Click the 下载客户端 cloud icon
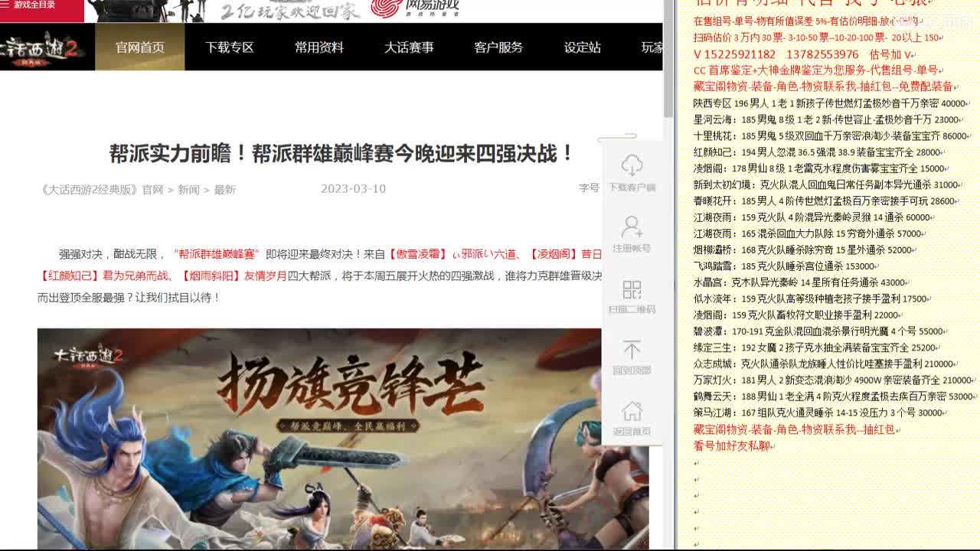The height and width of the screenshot is (551, 980). click(x=632, y=165)
